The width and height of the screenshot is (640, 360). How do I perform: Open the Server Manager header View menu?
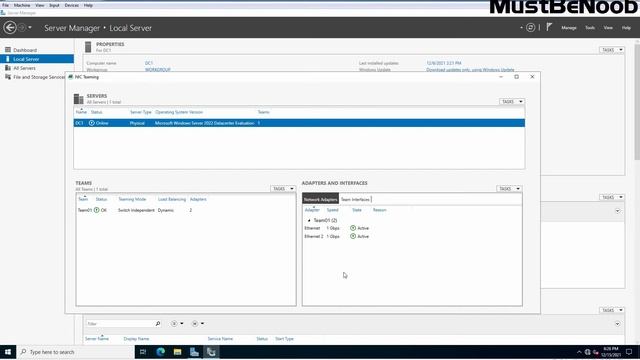[608, 28]
